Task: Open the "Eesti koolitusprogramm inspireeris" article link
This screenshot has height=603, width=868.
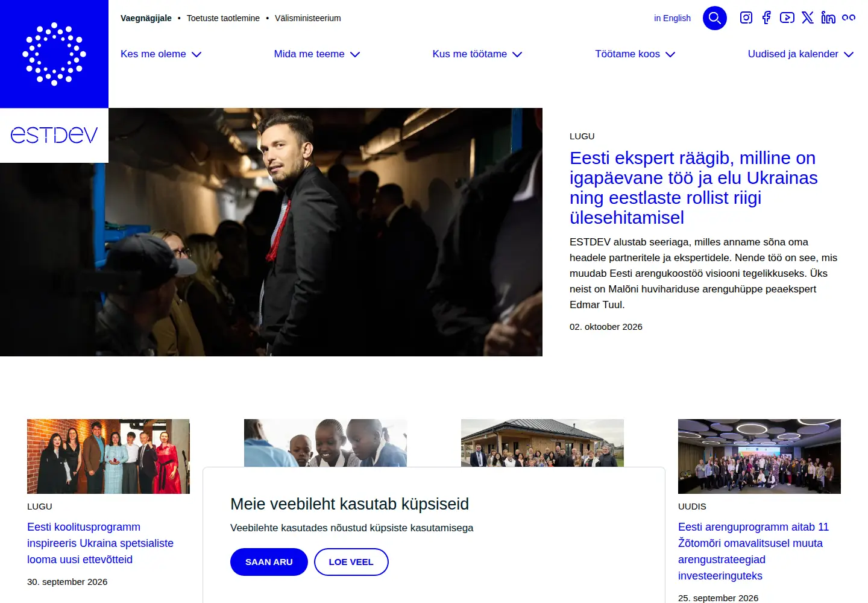Action: click(100, 543)
